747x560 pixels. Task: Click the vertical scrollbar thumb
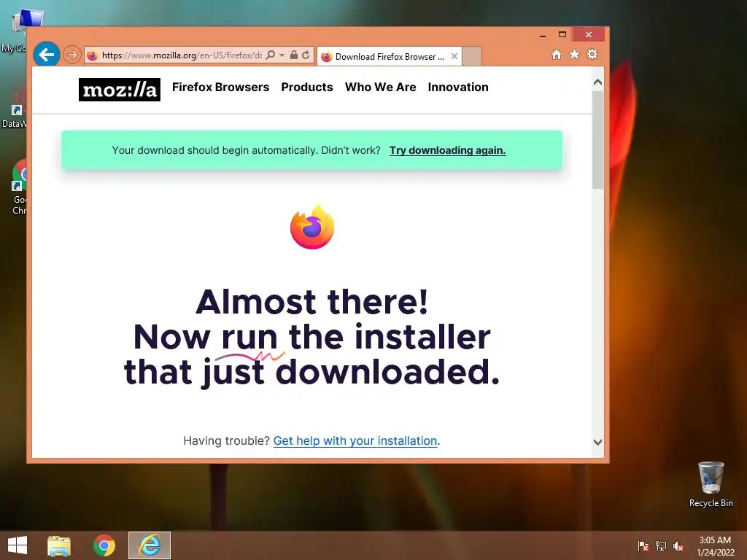pos(598,139)
